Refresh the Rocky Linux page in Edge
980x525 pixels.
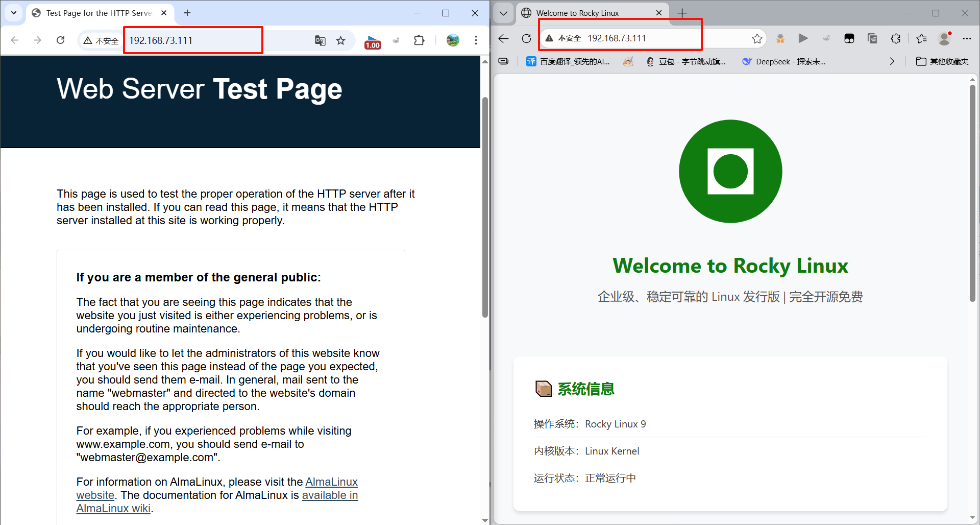527,38
